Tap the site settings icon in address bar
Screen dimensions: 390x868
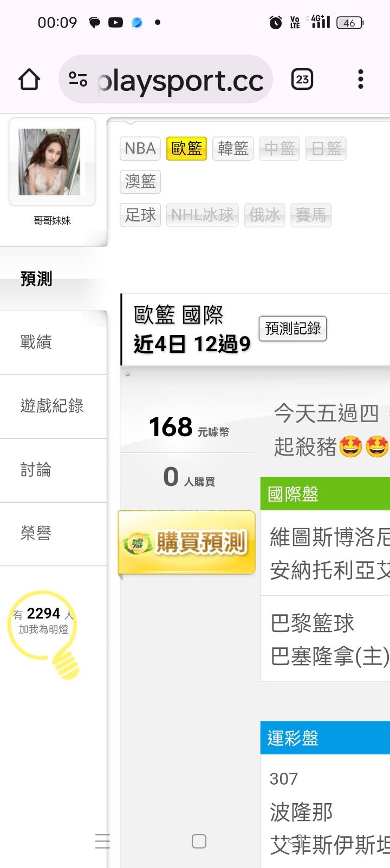point(78,80)
